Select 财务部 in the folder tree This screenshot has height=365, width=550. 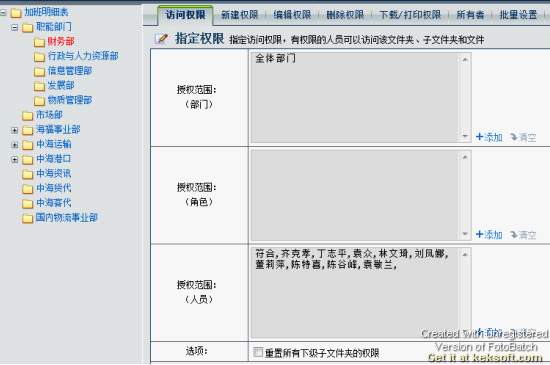(x=61, y=41)
